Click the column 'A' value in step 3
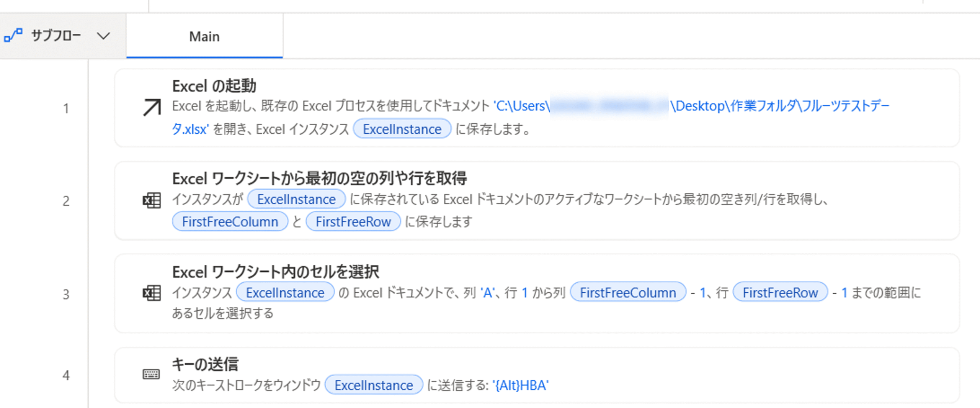This screenshot has width=980, height=408. click(x=487, y=293)
